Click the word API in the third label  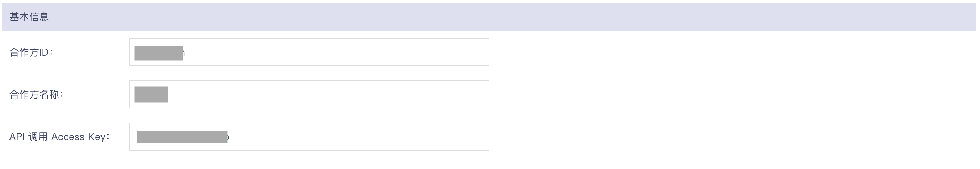click(17, 137)
